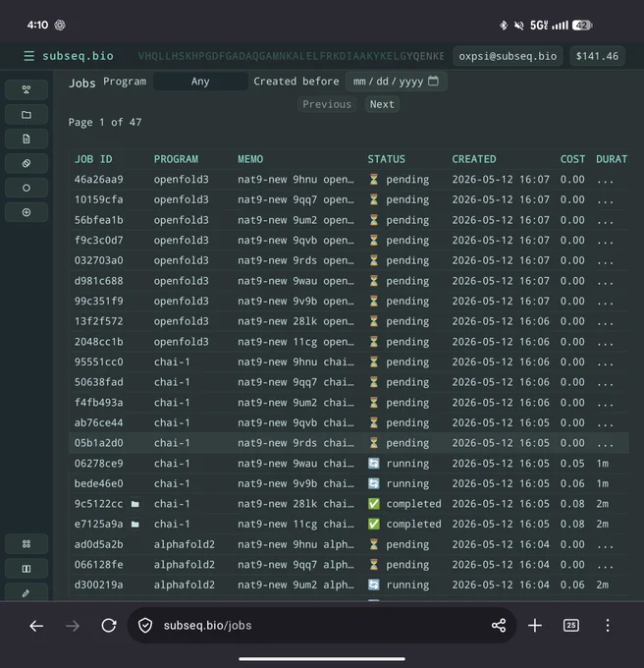Share the page using the share icon

click(x=499, y=626)
